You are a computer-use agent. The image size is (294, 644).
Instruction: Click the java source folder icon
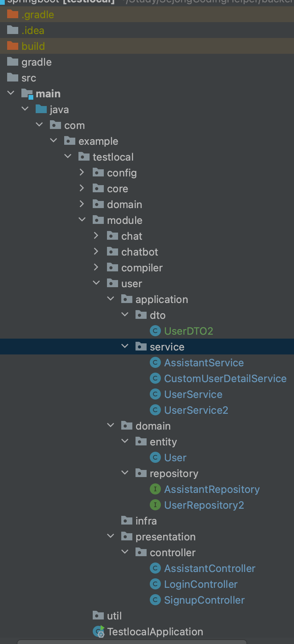41,109
